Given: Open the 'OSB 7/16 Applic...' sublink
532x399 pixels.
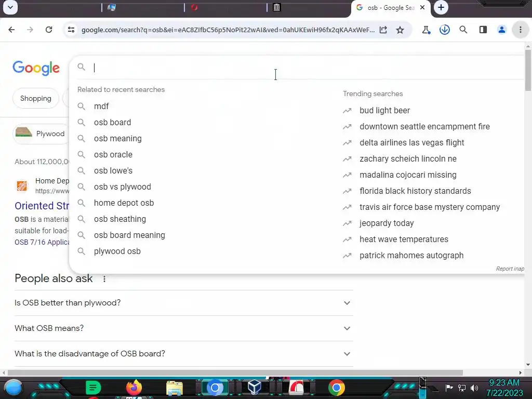Looking at the screenshot, I should (42, 242).
